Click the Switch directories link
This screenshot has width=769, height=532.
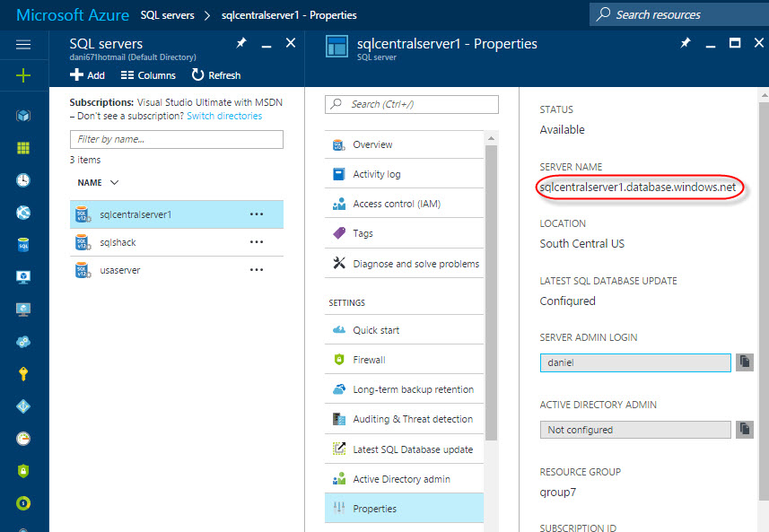224,116
